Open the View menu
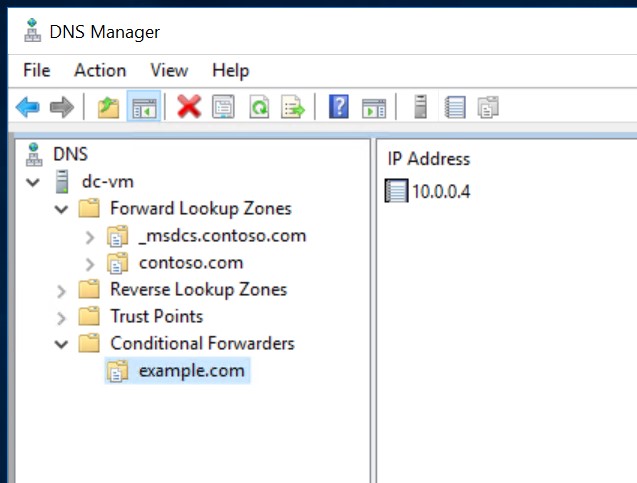This screenshot has height=483, width=637. [169, 70]
